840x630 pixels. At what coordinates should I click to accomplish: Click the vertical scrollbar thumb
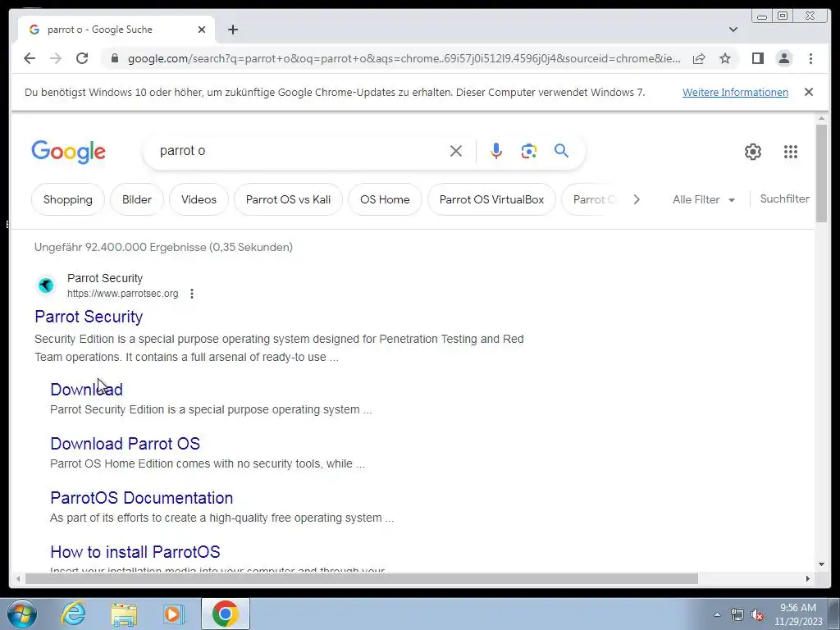pos(822,172)
